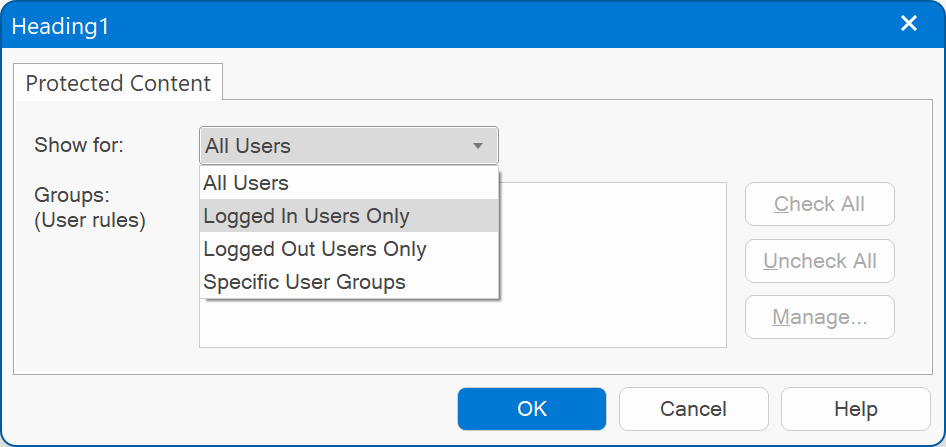
Task: Click the Groups: label
Action: [x=72, y=195]
